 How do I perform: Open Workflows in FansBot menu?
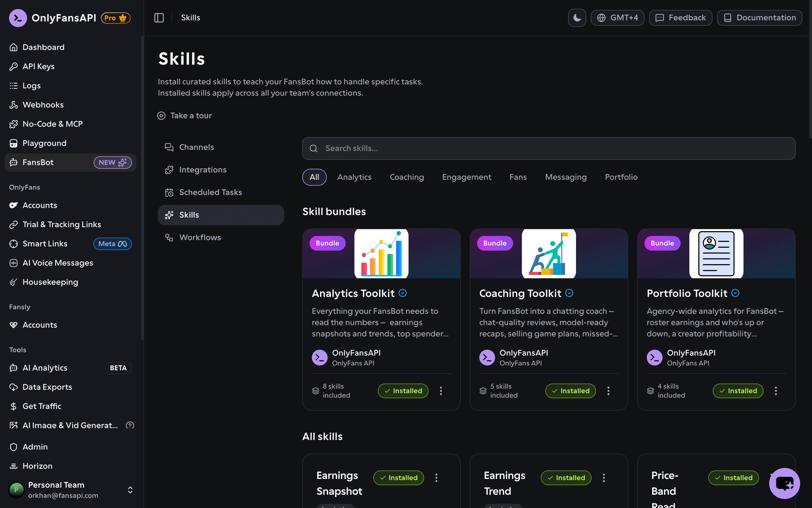click(221, 238)
